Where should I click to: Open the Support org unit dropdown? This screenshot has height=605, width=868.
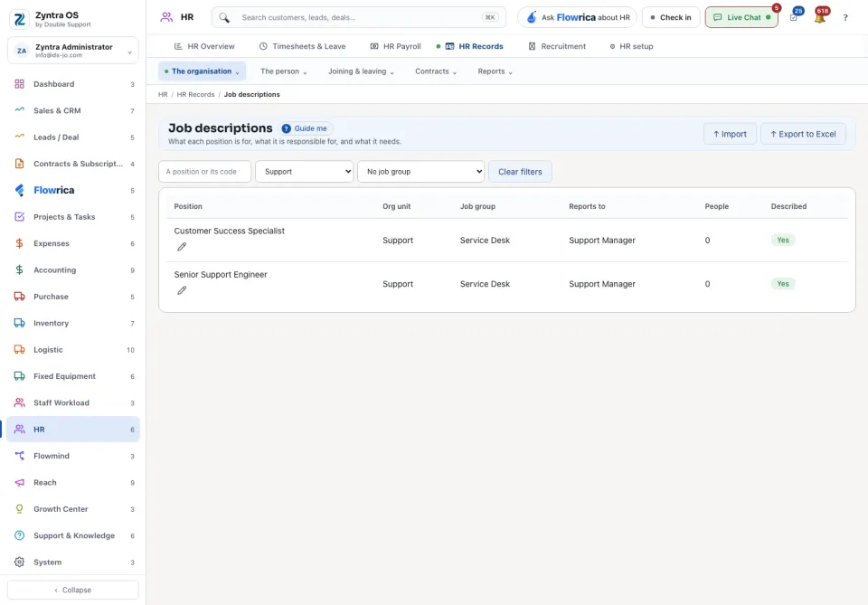point(304,172)
